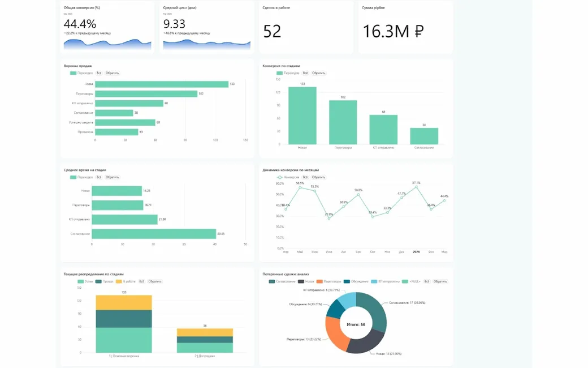Screen dimensions: 588x368
Task: Click the orange 'Переговоры' donut legend swatch
Action: point(321,281)
